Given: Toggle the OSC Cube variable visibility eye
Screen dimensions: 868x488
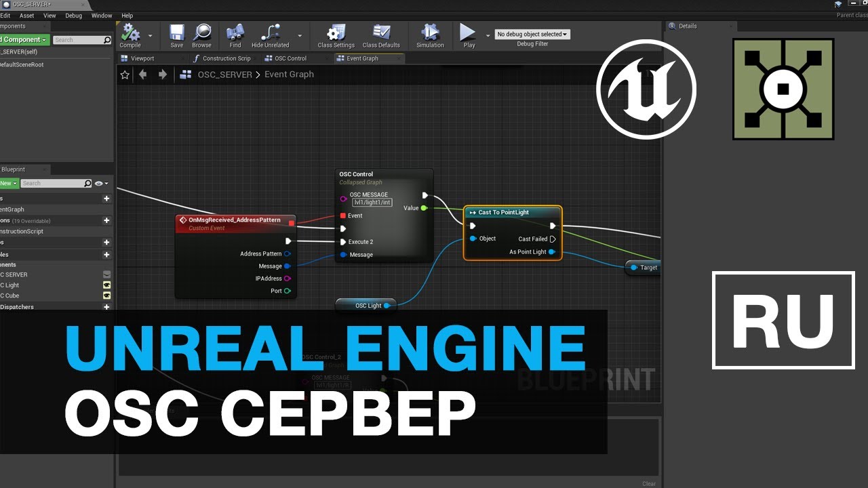Looking at the screenshot, I should point(106,296).
